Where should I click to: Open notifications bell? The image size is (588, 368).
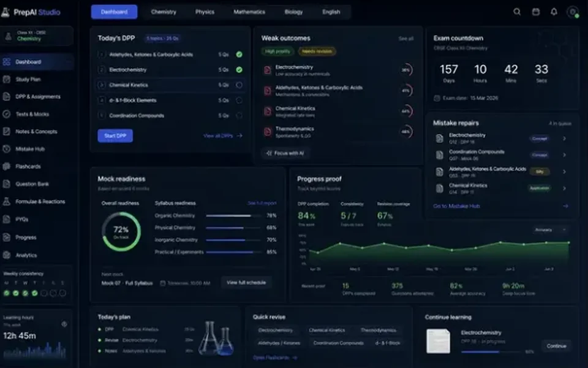[x=554, y=12]
